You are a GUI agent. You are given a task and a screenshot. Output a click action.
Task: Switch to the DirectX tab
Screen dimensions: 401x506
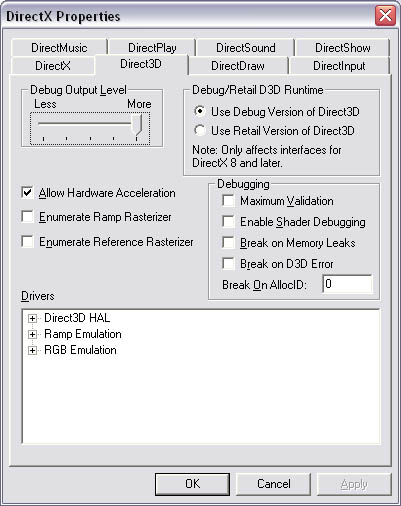[53, 66]
